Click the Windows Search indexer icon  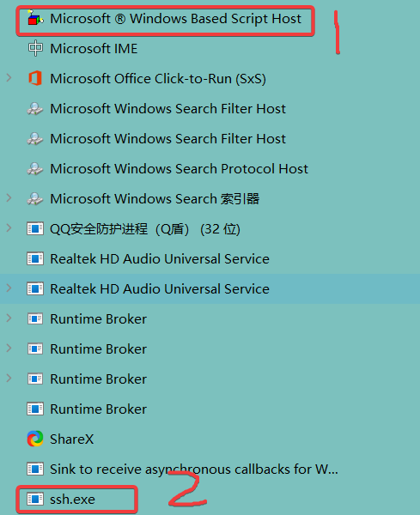coord(35,199)
